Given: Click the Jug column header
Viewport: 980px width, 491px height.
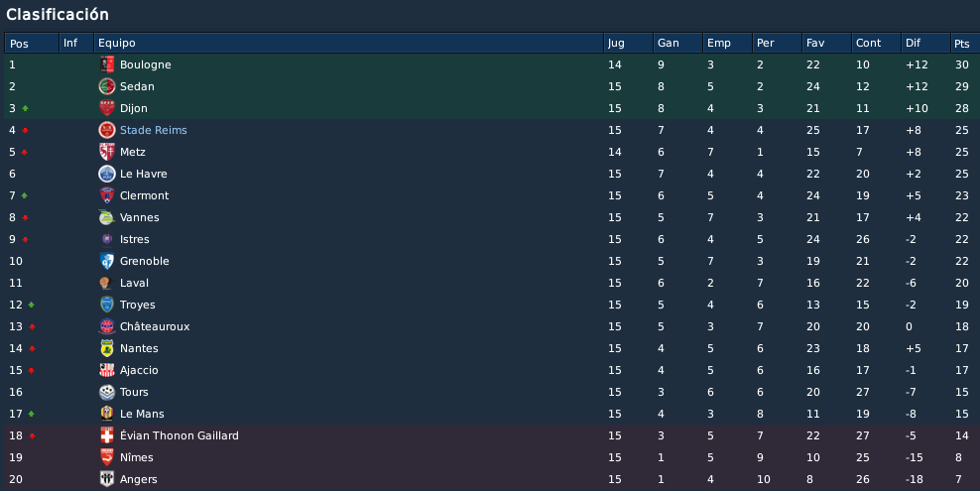Looking at the screenshot, I should pos(628,43).
